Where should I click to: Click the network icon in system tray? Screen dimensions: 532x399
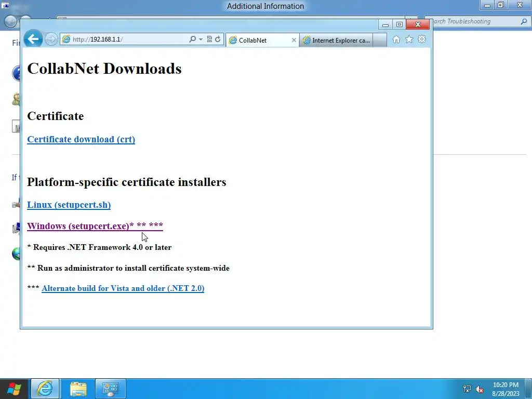tap(467, 389)
